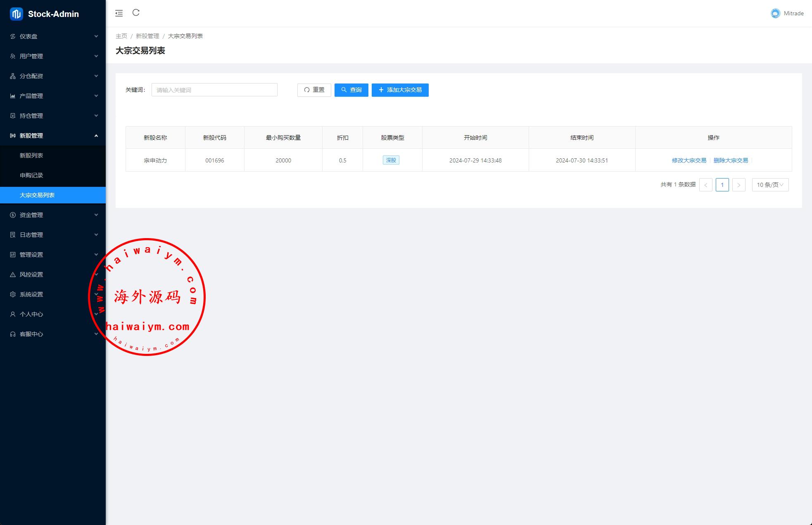Screen dimensions: 812x525
Task: Click the Stock-Admin logo icon
Action: pos(16,14)
